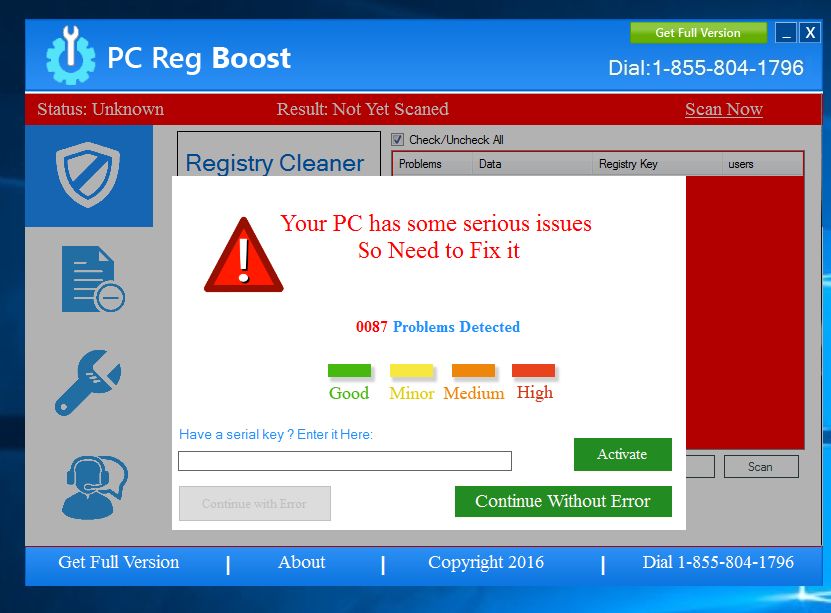Viewport: 831px width, 613px height.
Task: Click the green Good severity swatch
Action: (x=349, y=370)
